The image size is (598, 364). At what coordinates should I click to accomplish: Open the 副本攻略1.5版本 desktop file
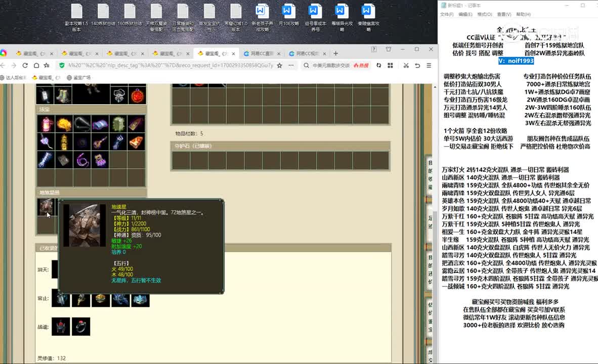[x=76, y=18]
